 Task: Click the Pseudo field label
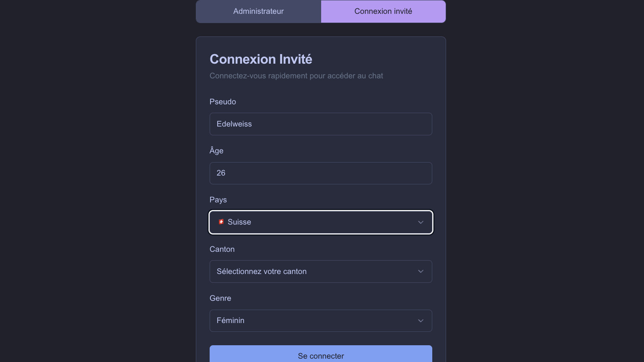pyautogui.click(x=223, y=102)
